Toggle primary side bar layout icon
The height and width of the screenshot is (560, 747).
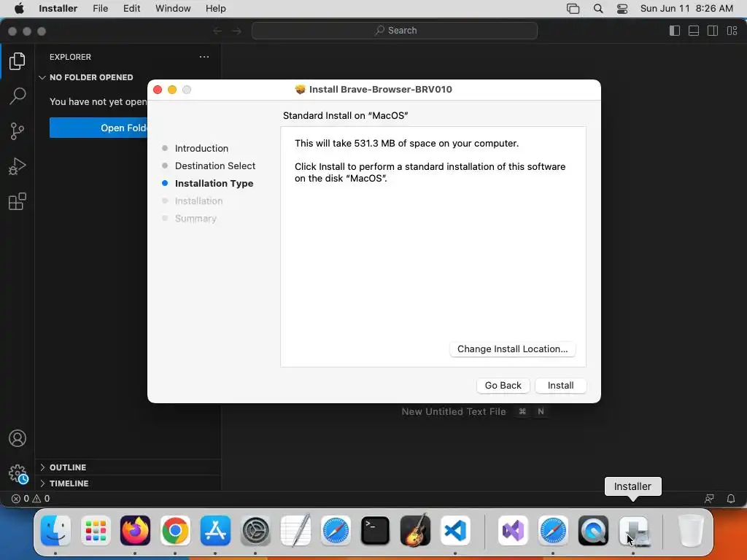click(x=675, y=31)
